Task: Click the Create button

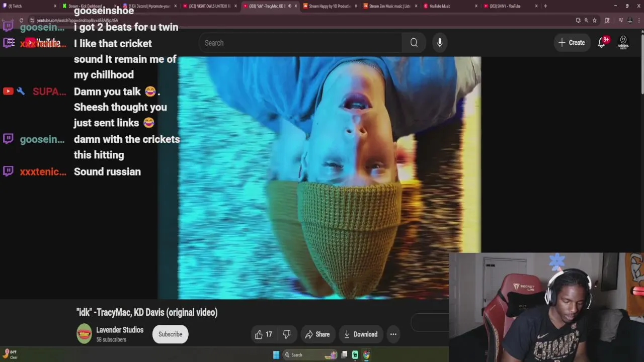Action: (x=572, y=43)
